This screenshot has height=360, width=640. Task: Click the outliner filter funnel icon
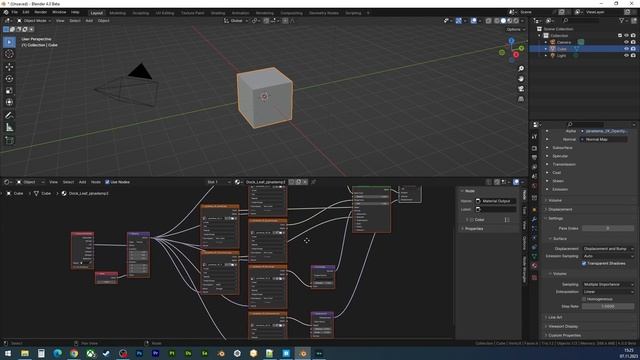tap(622, 20)
